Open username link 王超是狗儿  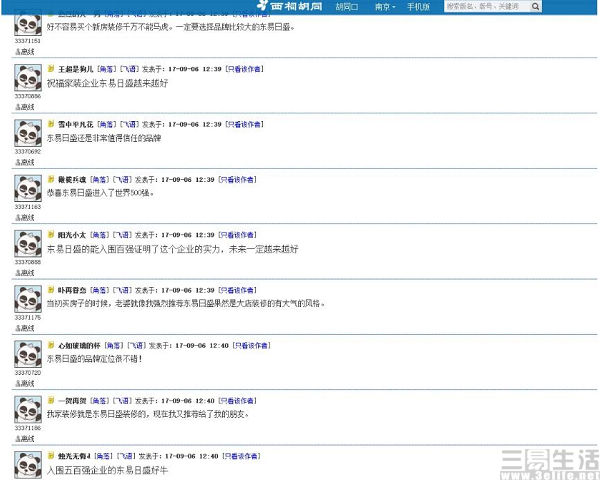tap(75, 69)
